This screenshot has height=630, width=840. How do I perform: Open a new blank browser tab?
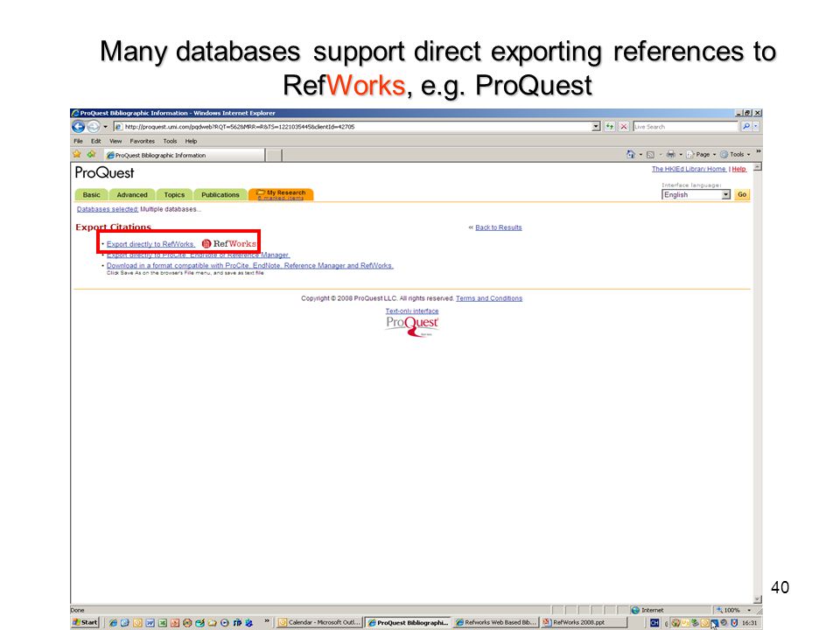click(274, 156)
